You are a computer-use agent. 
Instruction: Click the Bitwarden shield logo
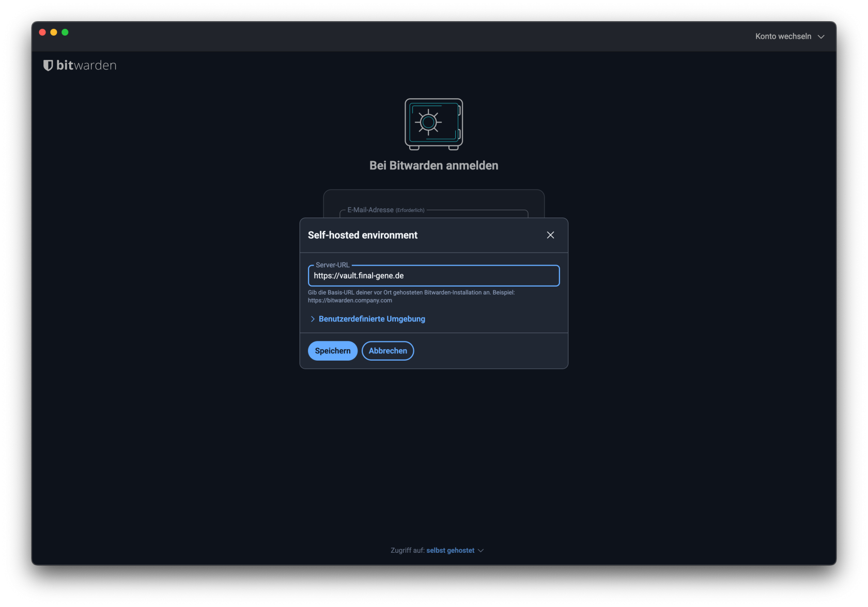(48, 65)
